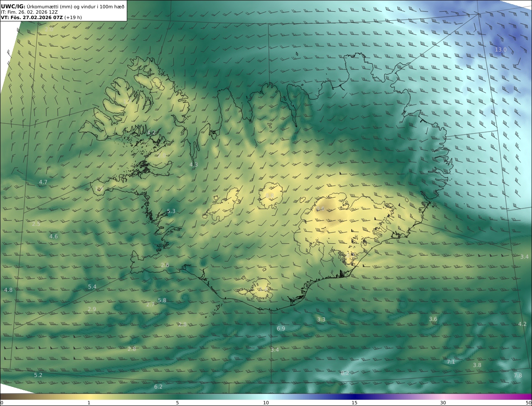Viewport: 532px width, 406px height.
Task: Click the 2.5 value label
Action: tap(36, 224)
